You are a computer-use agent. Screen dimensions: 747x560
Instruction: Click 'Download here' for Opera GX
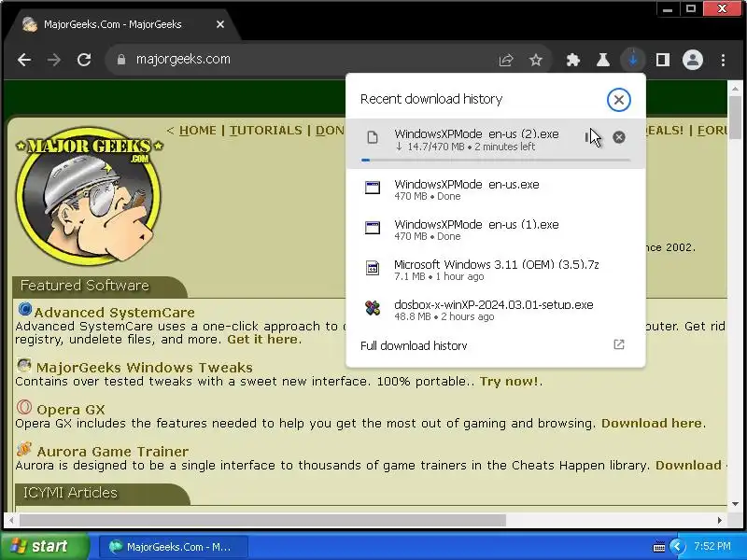click(x=651, y=424)
